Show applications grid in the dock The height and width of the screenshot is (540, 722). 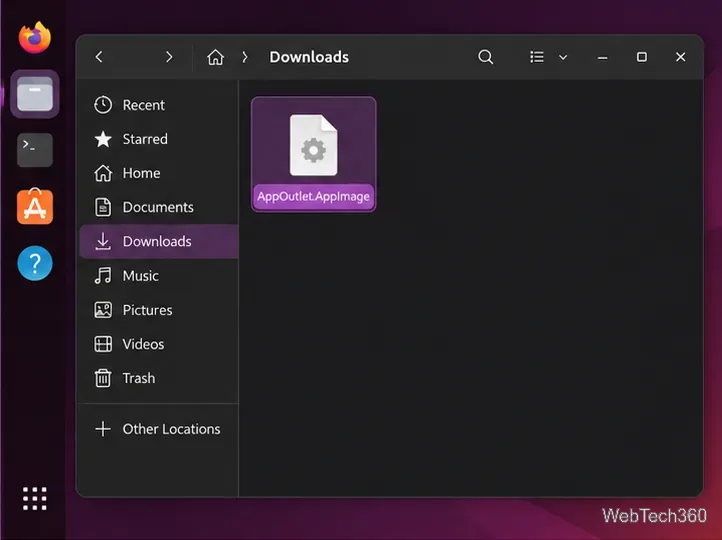click(35, 499)
